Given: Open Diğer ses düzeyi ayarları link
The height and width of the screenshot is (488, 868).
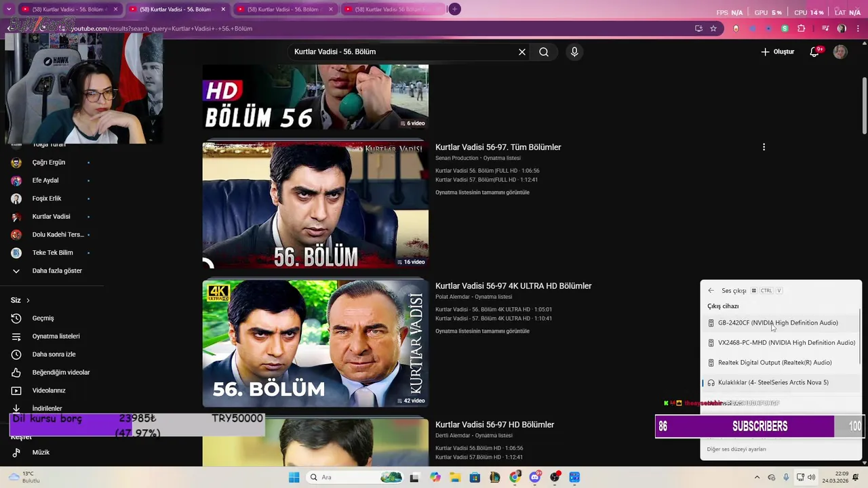Looking at the screenshot, I should click(x=736, y=449).
